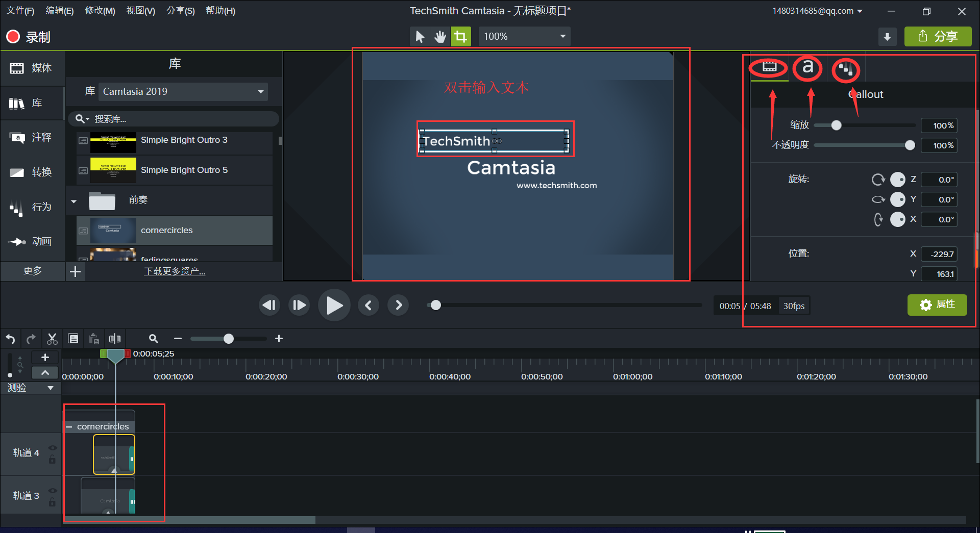This screenshot has height=533, width=980.
Task: Undo the last action
Action: (11, 339)
